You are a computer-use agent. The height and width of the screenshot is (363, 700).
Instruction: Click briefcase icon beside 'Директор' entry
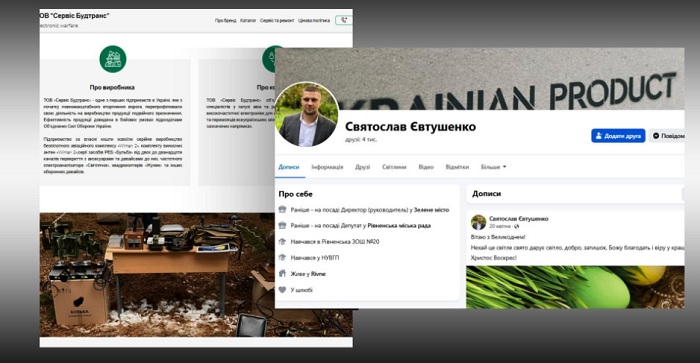(282, 209)
